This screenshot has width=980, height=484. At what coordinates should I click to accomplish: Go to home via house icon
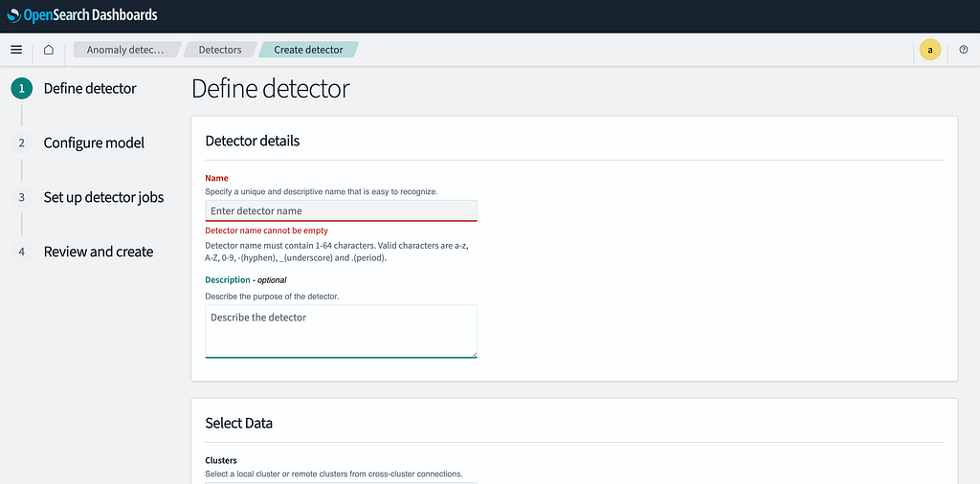49,50
